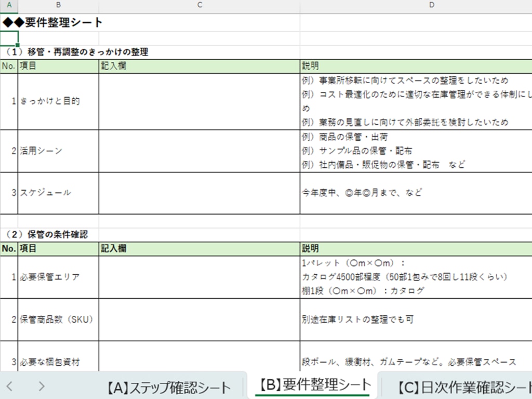Click the （1）移管・再調整のきっかけの整理 heading cell
Image resolution: width=532 pixels, height=399 pixels.
78,52
